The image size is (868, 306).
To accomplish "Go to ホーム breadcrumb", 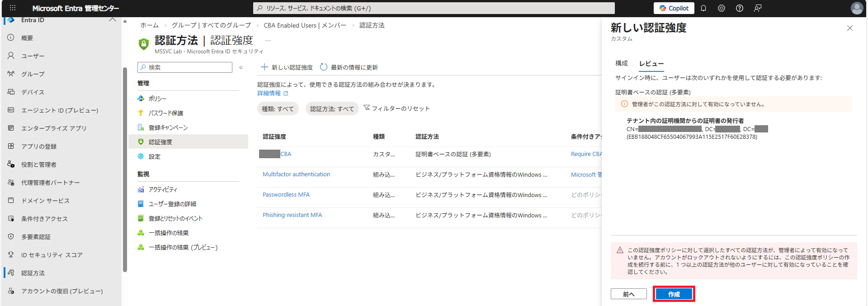I will click(x=149, y=25).
